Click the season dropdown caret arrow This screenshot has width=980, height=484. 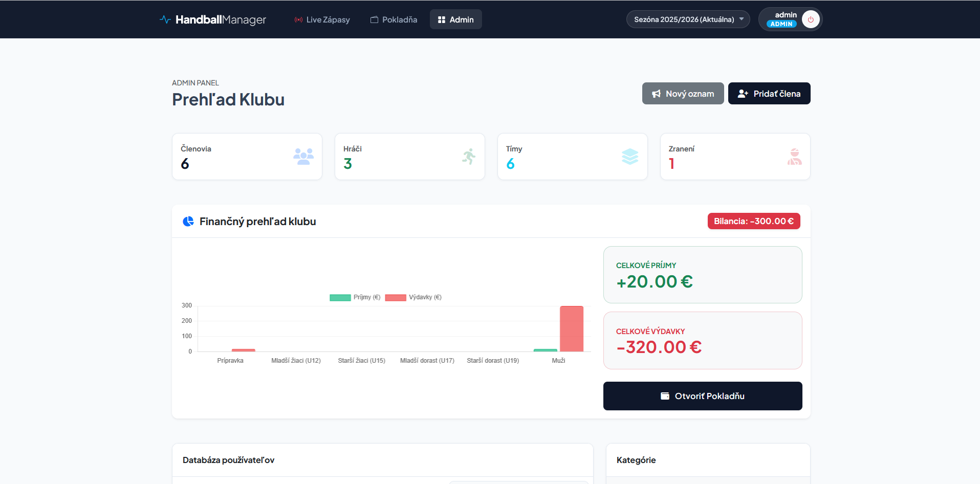click(x=742, y=19)
